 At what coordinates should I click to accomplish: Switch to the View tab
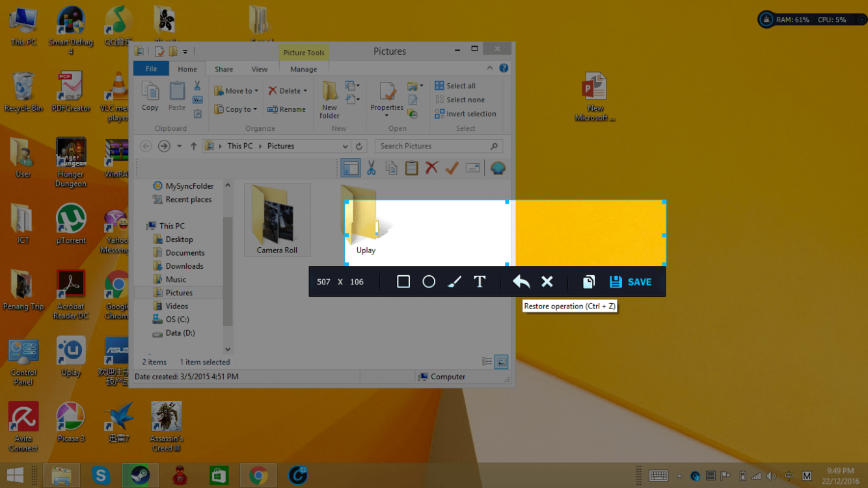click(260, 69)
